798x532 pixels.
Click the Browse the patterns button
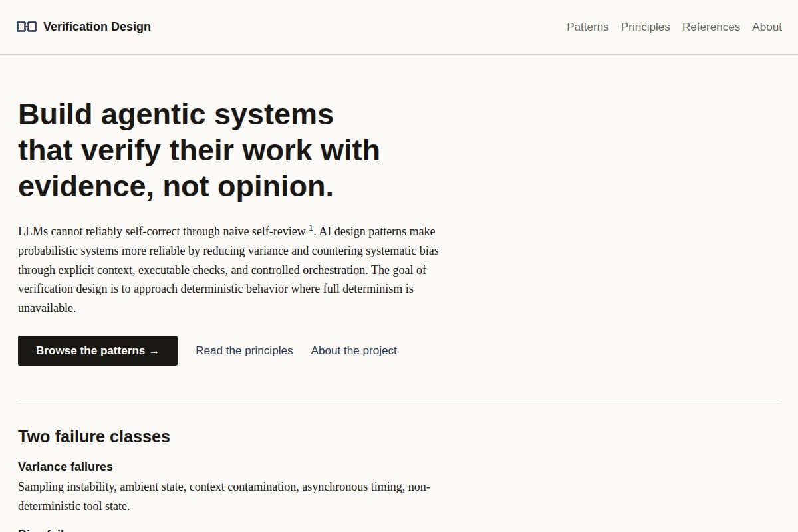coord(98,350)
